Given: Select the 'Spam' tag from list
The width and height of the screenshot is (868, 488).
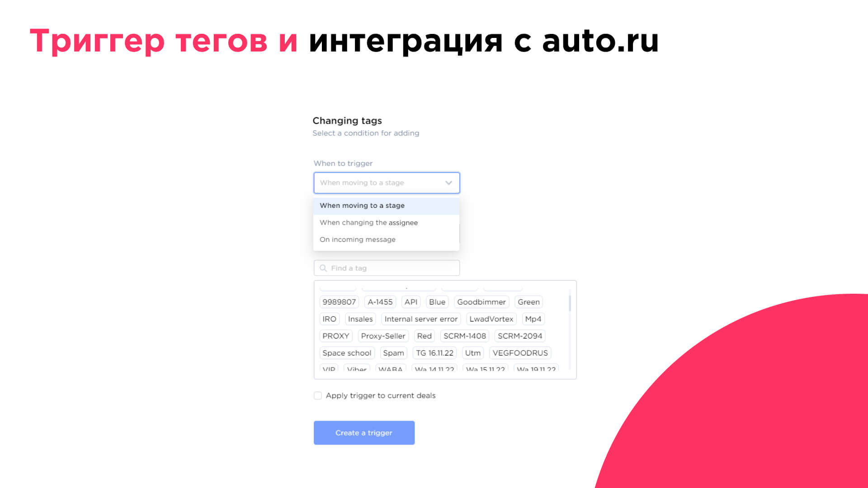Looking at the screenshot, I should point(393,353).
